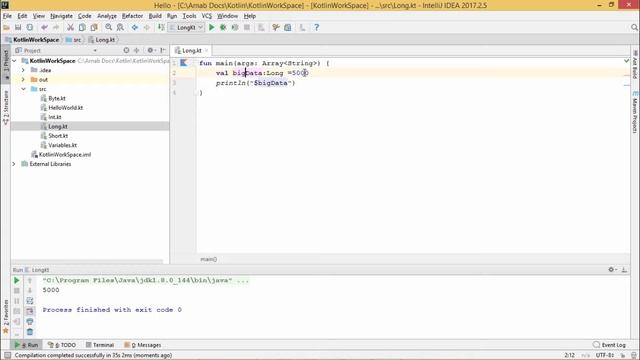Open the File menu
640x360 pixels.
coord(7,16)
